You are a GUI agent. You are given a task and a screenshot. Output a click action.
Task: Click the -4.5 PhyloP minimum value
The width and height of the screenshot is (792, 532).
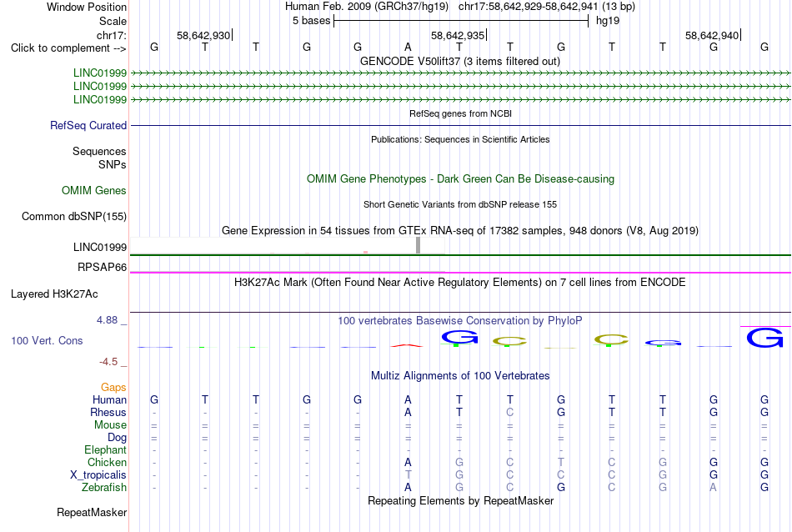coord(108,362)
